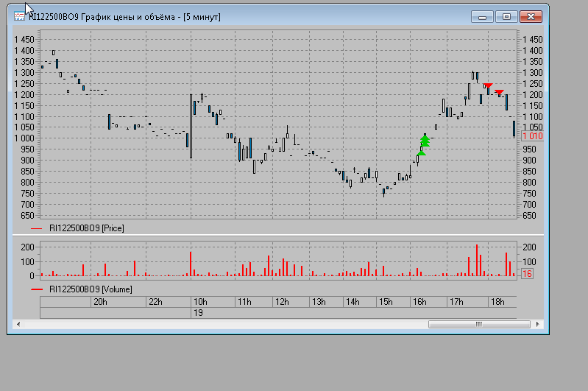Click the RI122500BO9 [Volume] legend label
This screenshot has width=588, height=391.
(x=91, y=289)
